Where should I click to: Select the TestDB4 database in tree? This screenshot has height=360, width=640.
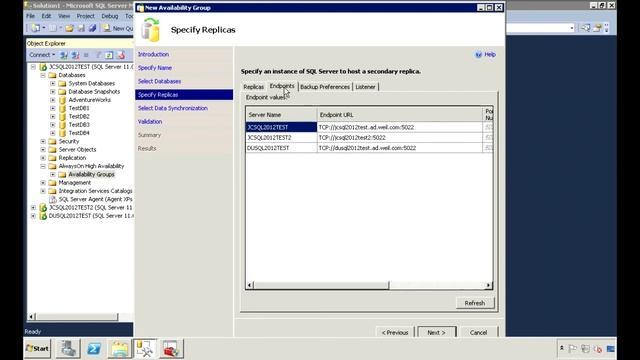pyautogui.click(x=79, y=133)
